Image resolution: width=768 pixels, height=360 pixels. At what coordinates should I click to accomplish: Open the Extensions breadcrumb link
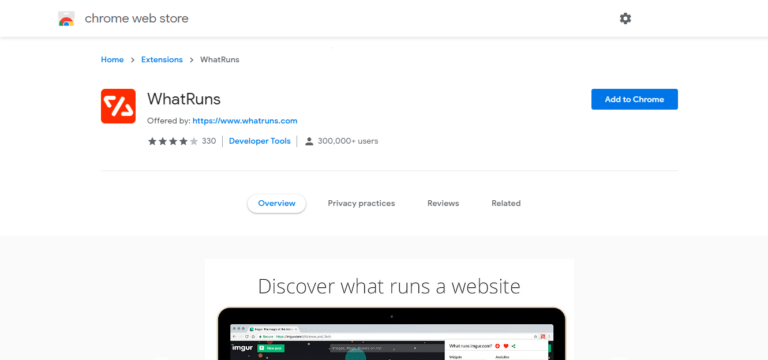tap(162, 60)
